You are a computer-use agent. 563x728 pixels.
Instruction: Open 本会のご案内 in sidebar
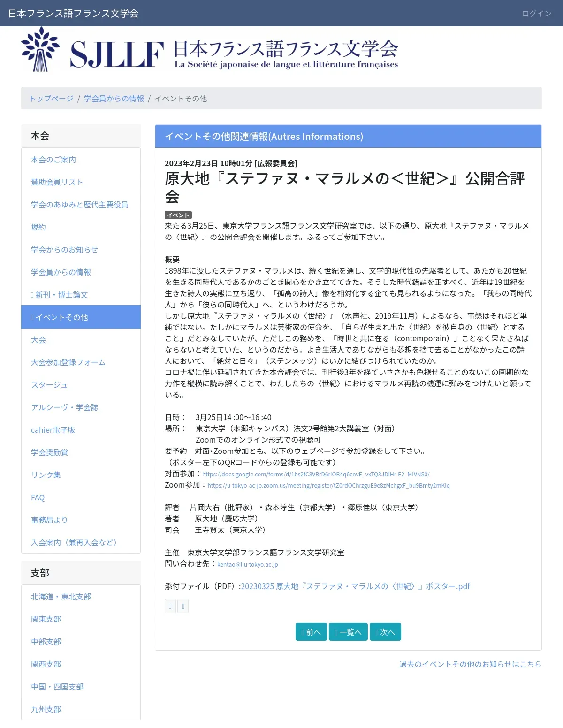[x=81, y=160]
